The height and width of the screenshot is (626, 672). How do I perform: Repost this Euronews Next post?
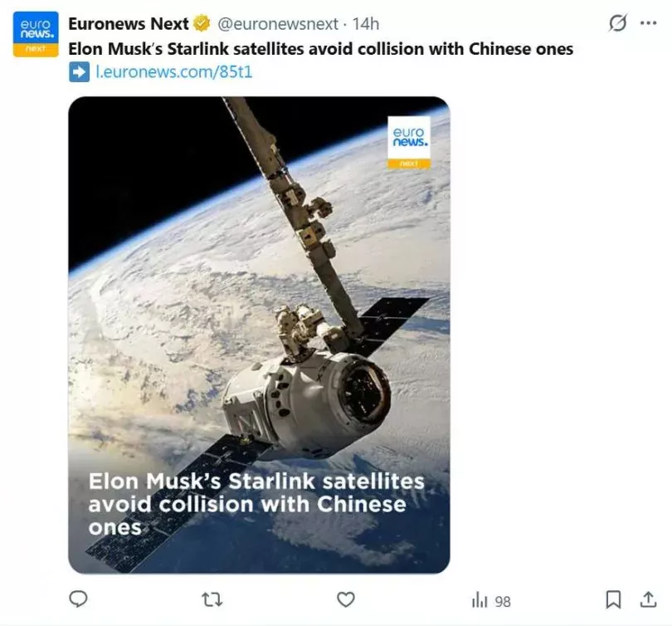212,599
